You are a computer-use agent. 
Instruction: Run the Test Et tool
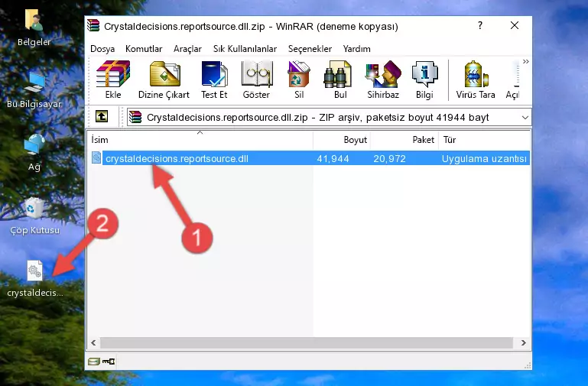point(214,79)
